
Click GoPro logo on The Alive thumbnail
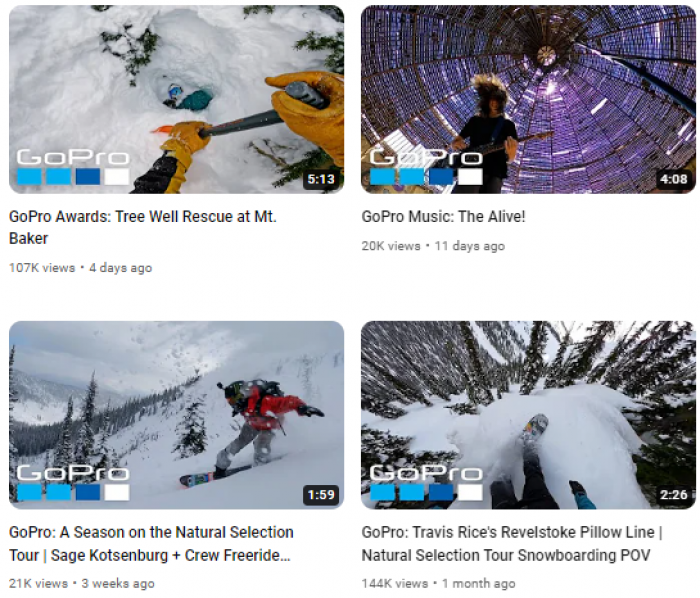[x=426, y=167]
